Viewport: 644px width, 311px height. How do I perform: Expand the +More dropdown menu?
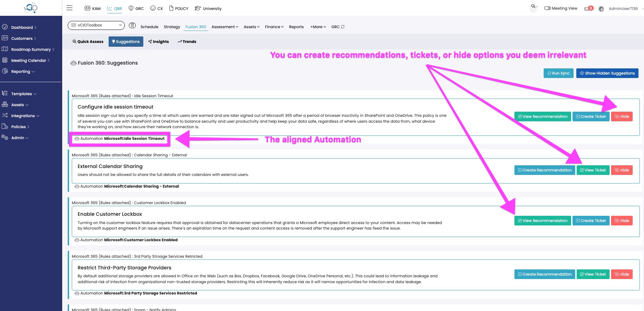[x=318, y=27]
